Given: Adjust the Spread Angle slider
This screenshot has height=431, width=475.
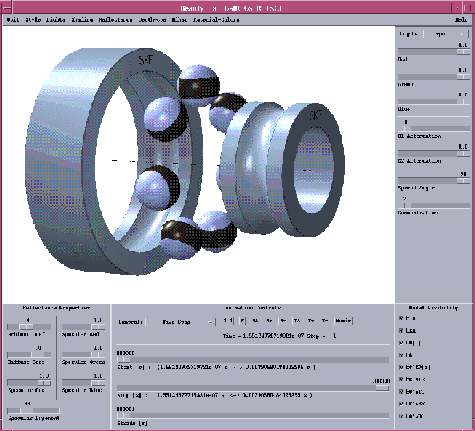Looking at the screenshot, I should tap(434, 180).
